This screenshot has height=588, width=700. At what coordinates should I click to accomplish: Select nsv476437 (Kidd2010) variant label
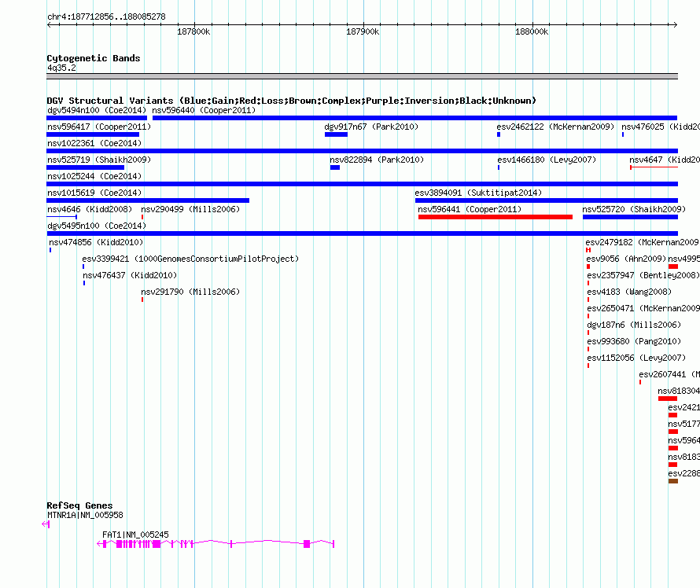click(130, 275)
